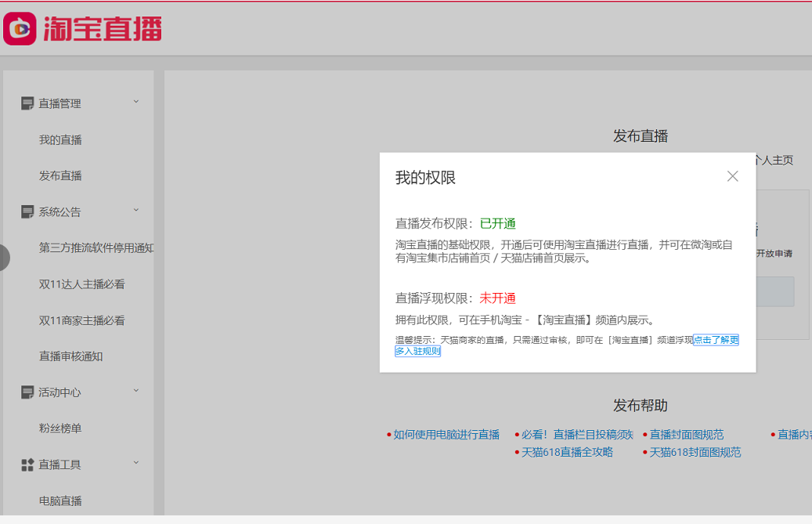Open 双11商家主播必看 announcement
The height and width of the screenshot is (524, 812).
tap(81, 320)
